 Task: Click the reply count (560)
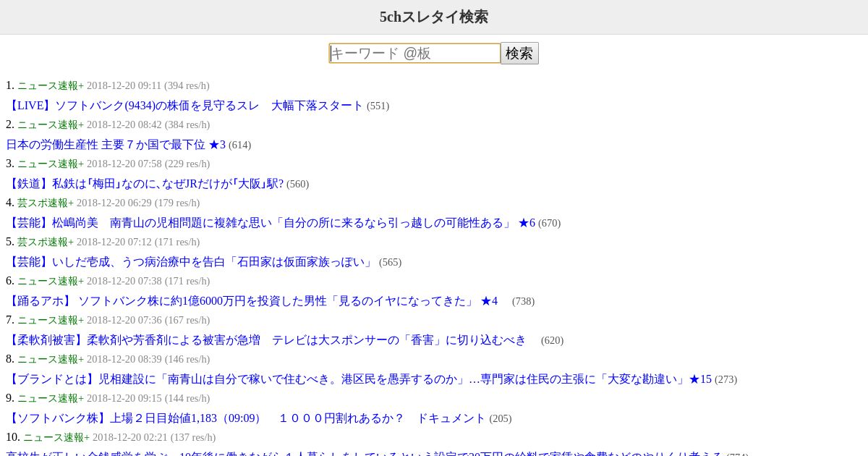click(297, 184)
